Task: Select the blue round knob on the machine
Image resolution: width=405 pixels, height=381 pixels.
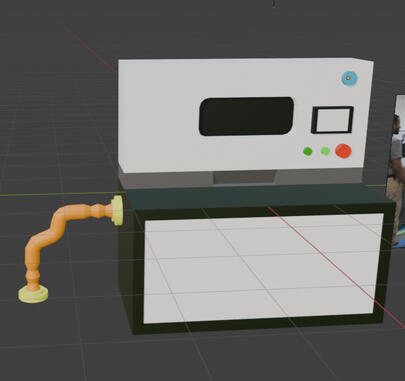Action: (x=350, y=79)
